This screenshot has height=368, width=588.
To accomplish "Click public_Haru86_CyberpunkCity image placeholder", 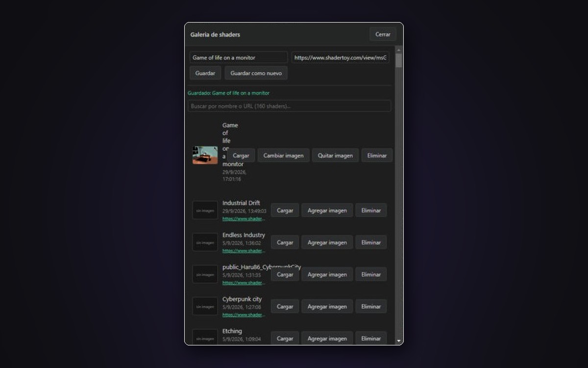I will coord(205,275).
